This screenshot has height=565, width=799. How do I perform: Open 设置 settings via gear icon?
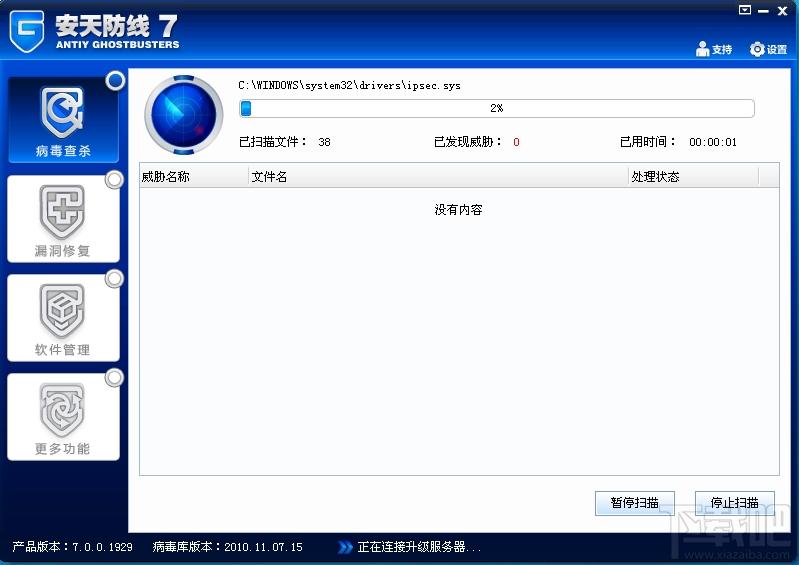(757, 49)
